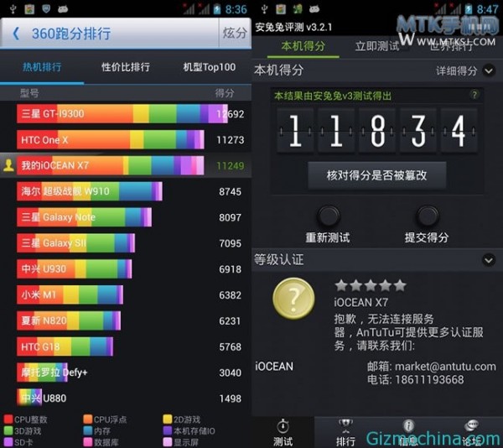Select the HTC One X score bar
The width and height of the screenshot is (503, 448).
click(x=111, y=139)
